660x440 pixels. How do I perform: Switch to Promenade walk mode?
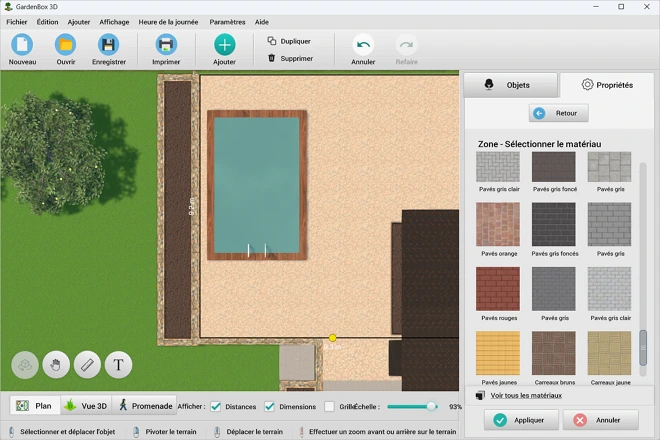pos(146,405)
